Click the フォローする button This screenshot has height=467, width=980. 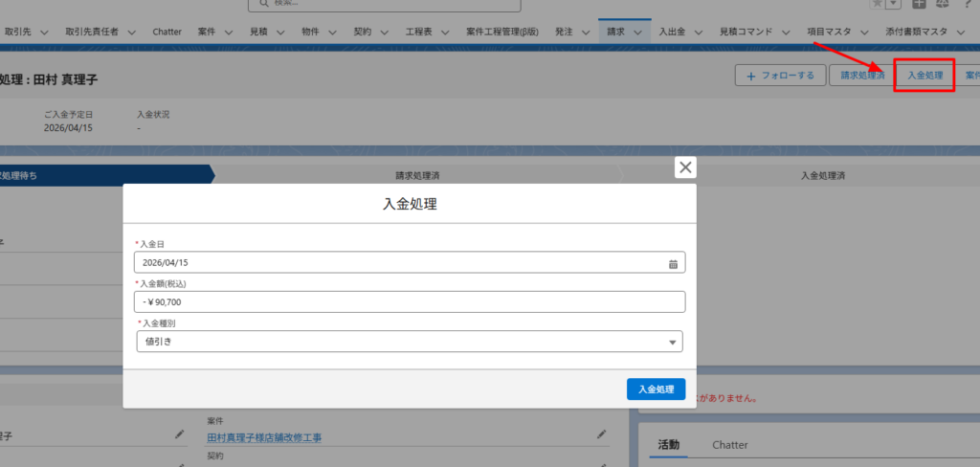[x=780, y=75]
